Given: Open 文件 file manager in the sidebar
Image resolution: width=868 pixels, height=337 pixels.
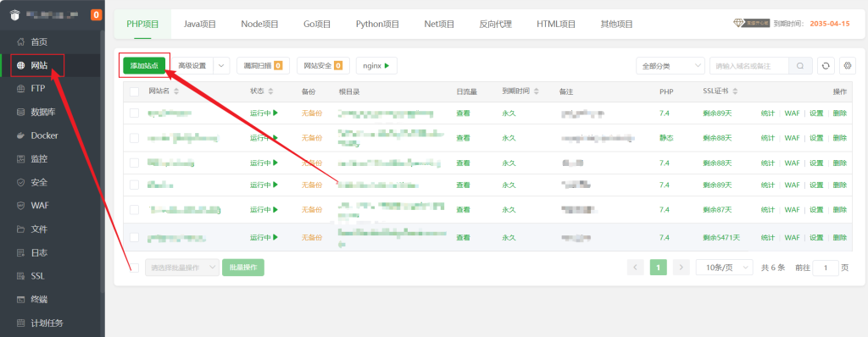Looking at the screenshot, I should (x=39, y=229).
